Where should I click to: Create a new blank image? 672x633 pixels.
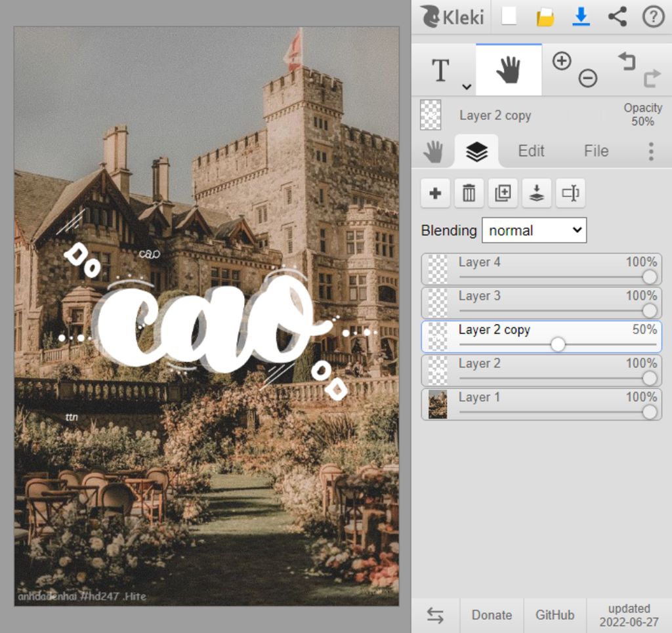click(x=509, y=16)
